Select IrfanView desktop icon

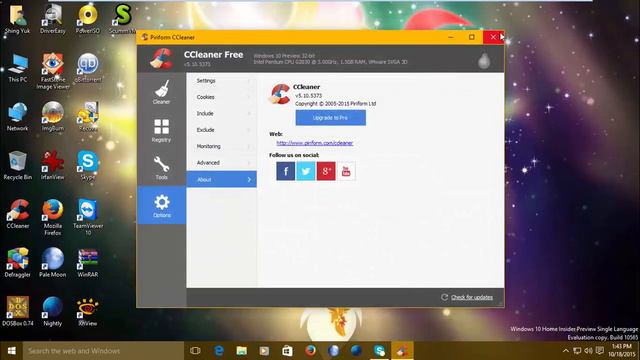point(53,165)
